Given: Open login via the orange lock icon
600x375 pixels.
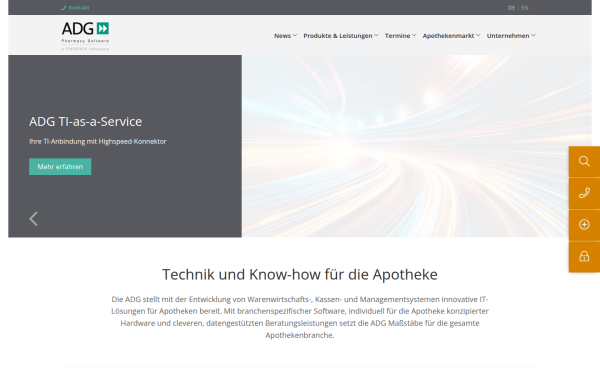Looking at the screenshot, I should click(x=584, y=256).
